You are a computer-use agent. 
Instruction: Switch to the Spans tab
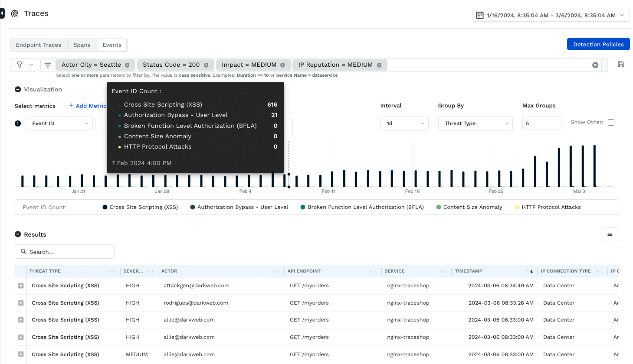pyautogui.click(x=82, y=45)
